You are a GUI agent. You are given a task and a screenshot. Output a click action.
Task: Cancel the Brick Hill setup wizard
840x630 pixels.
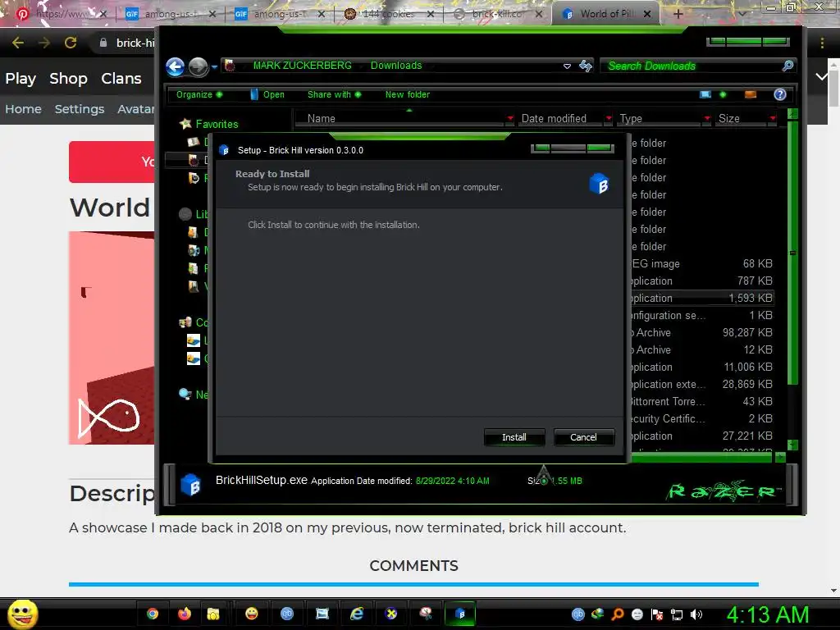pos(583,437)
